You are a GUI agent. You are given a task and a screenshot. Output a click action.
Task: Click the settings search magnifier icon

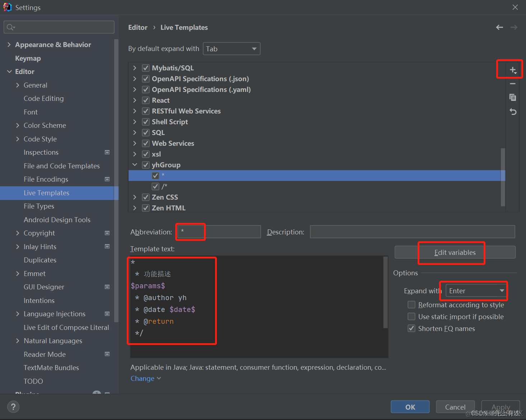click(x=11, y=27)
